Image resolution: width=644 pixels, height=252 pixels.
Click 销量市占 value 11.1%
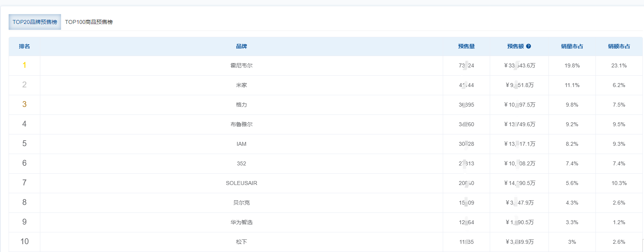tap(572, 85)
